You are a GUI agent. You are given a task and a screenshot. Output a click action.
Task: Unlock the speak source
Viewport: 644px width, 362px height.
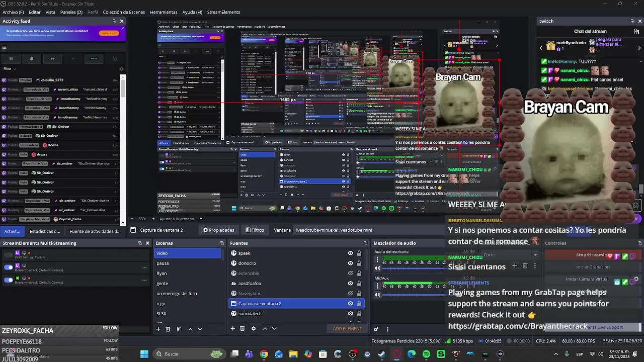pos(359,253)
